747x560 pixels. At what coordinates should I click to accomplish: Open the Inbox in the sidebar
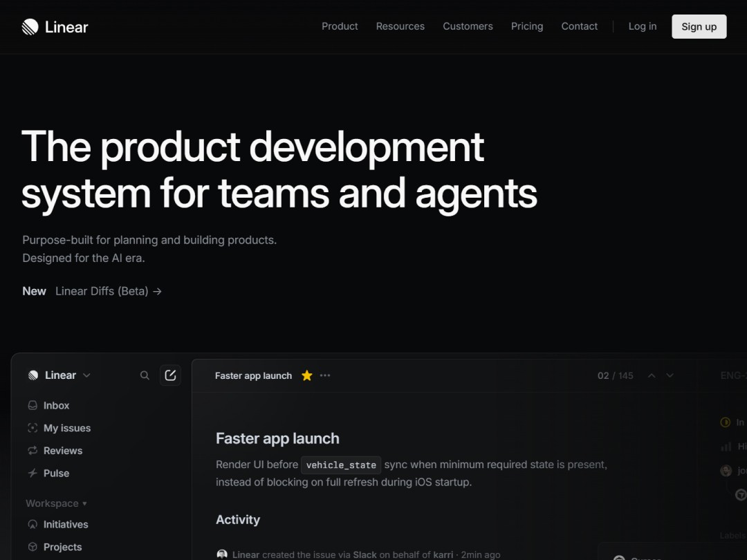pos(56,405)
